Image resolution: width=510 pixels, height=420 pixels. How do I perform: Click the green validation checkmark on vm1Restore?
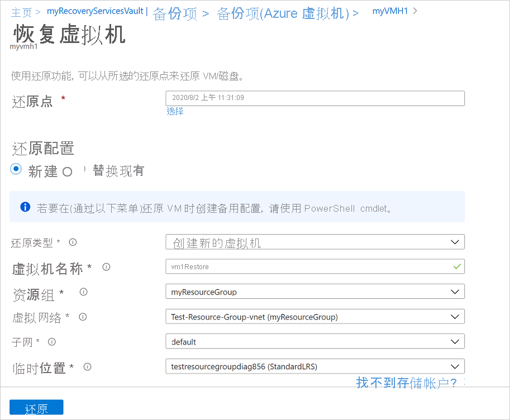point(457,266)
